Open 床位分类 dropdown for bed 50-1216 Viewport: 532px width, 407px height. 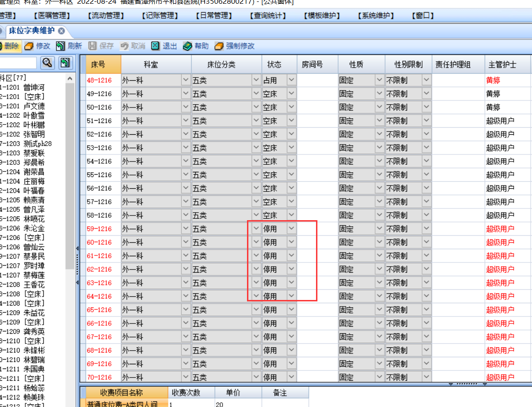coord(256,107)
